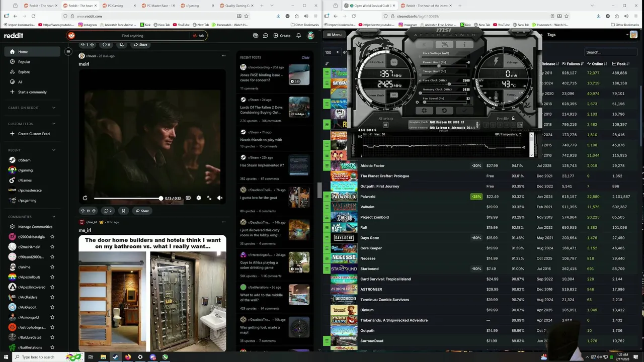This screenshot has width=644, height=362.
Task: Open Palworld row in SteamDB
Action: [x=368, y=197]
